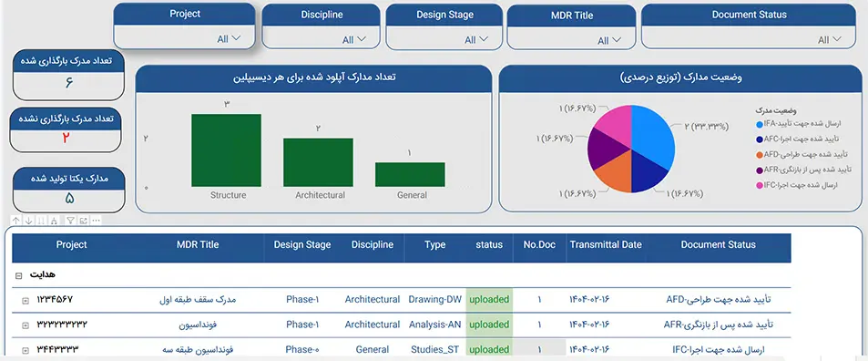868x361 pixels.
Task: Expand row ۱۲۳۴۵۶۷ plus icon
Action: click(25, 301)
